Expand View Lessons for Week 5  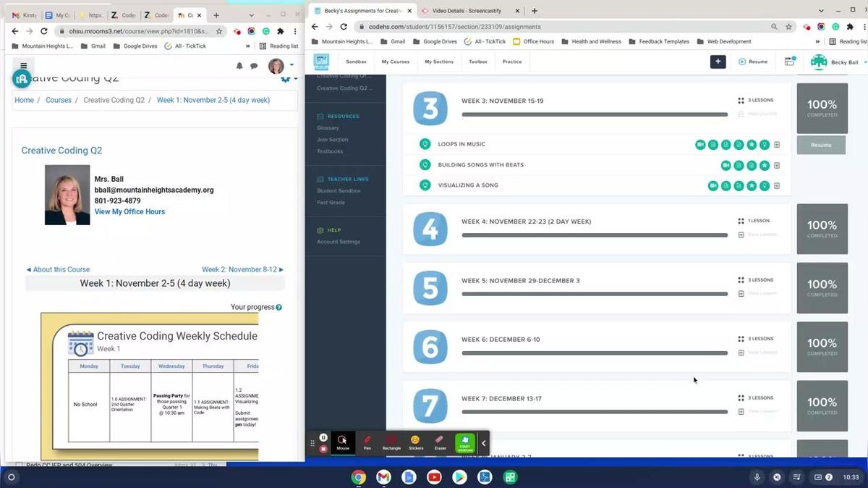click(757, 293)
